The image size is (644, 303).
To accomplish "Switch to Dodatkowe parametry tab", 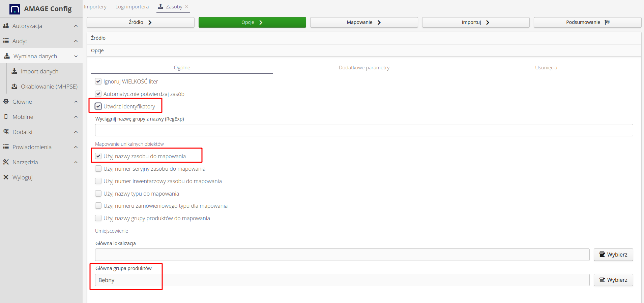I will 364,68.
